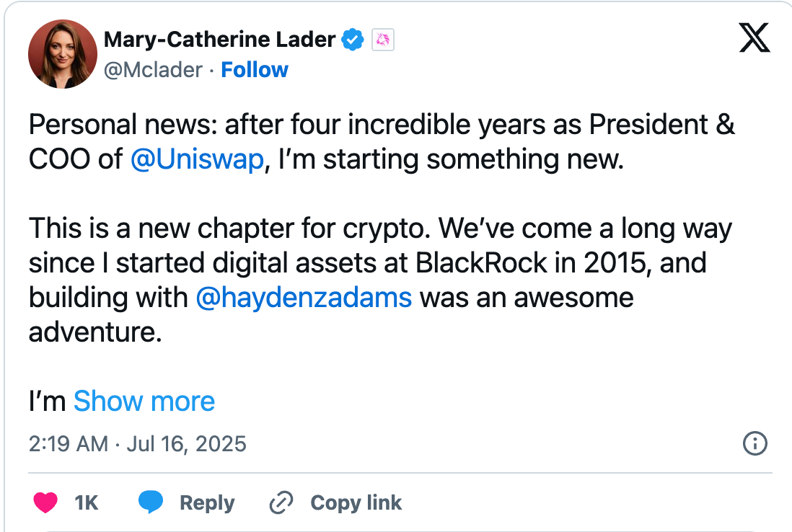Expand the tweet with Show more
792x532 pixels.
(x=144, y=401)
